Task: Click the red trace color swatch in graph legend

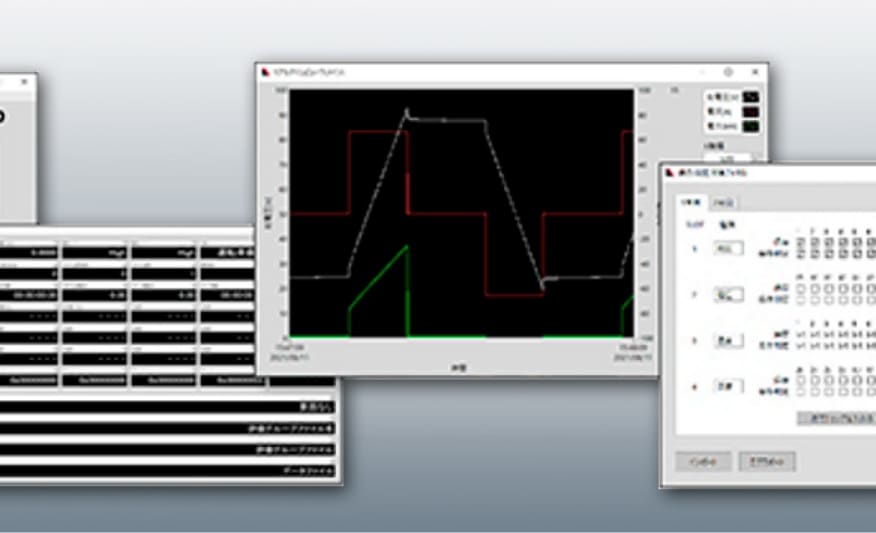Action: click(750, 112)
